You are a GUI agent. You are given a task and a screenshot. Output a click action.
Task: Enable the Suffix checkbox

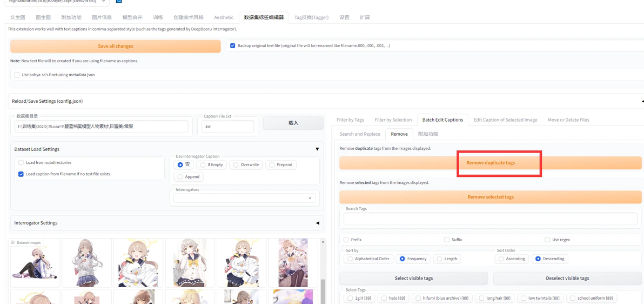pos(447,240)
